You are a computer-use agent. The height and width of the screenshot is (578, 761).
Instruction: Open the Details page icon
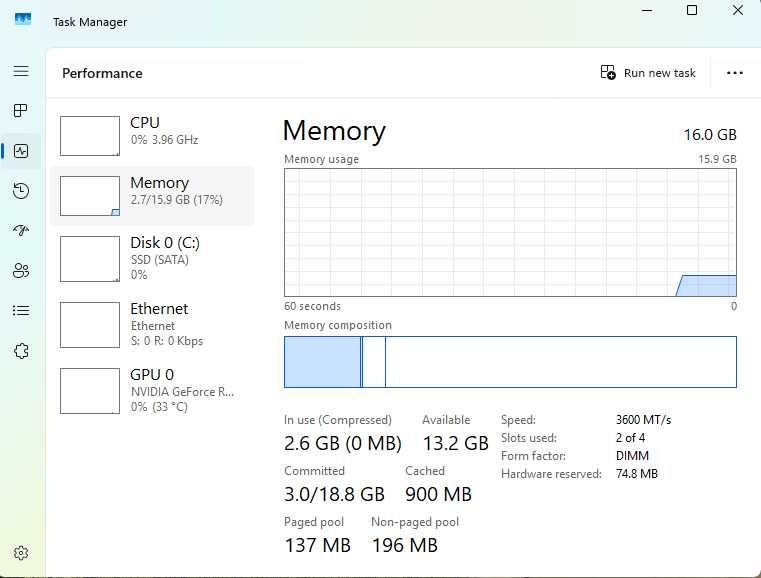pos(21,311)
